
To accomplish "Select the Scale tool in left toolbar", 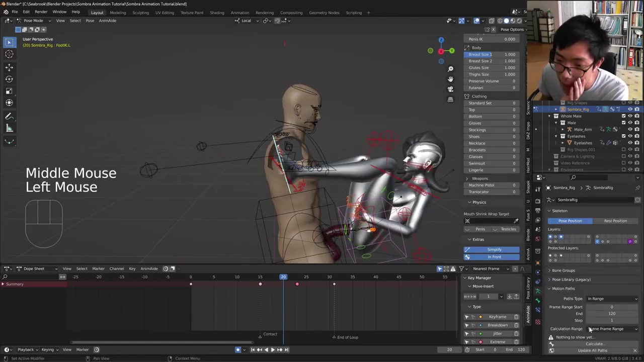I will pyautogui.click(x=9, y=91).
